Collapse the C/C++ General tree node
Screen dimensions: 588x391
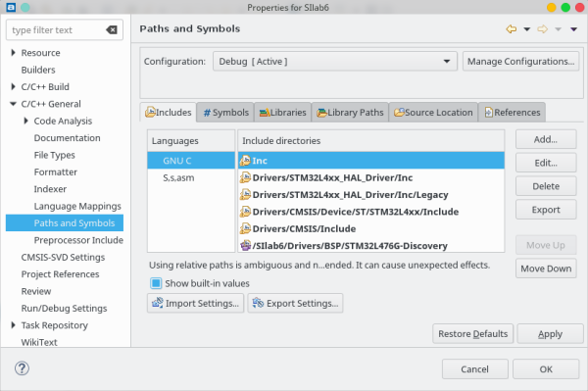click(13, 104)
